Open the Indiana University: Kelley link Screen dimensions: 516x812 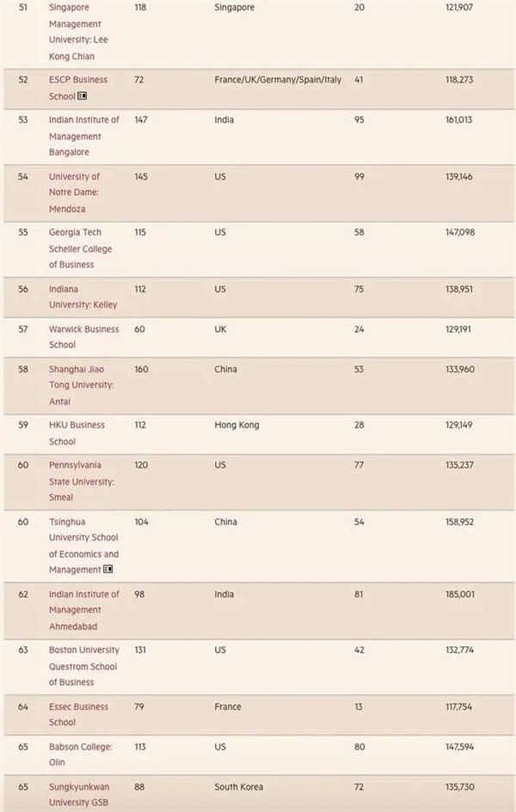83,296
